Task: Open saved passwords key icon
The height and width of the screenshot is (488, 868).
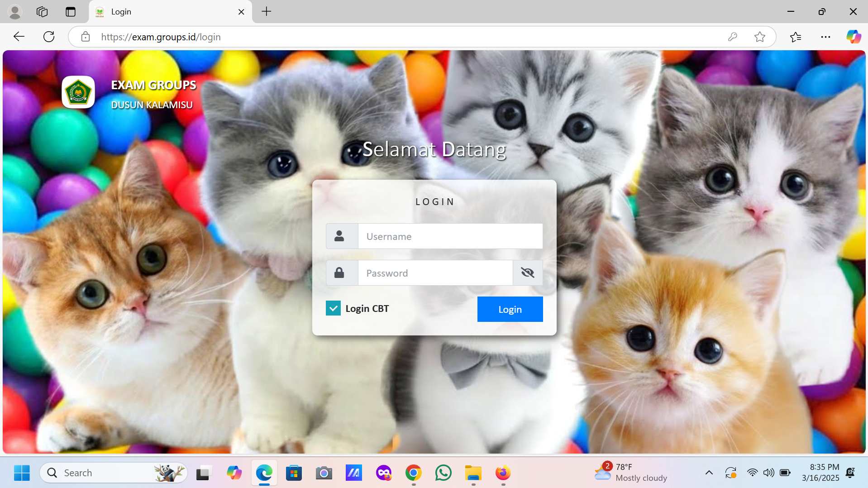Action: click(x=733, y=37)
